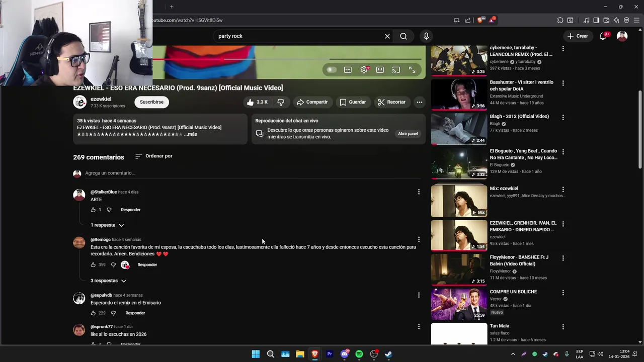Expand video description with ...más

190,134
